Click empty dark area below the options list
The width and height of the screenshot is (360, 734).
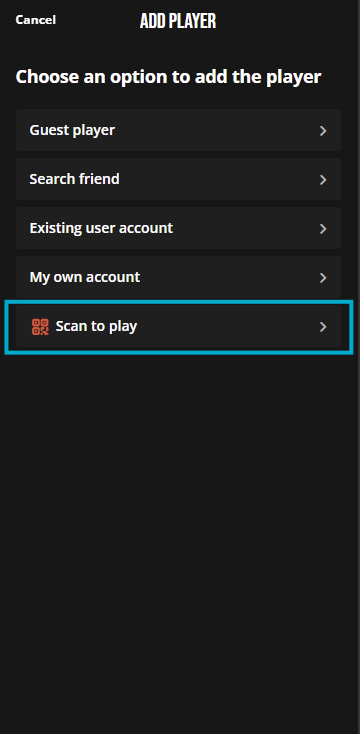point(180,538)
